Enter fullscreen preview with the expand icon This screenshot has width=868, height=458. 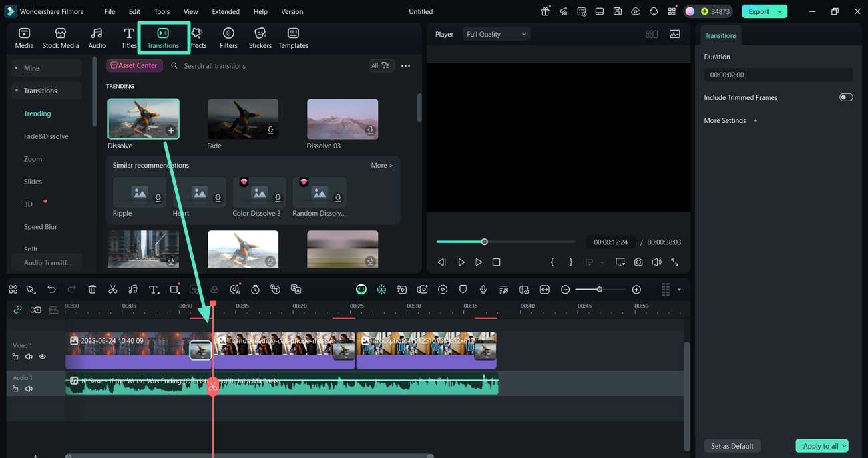pyautogui.click(x=674, y=262)
